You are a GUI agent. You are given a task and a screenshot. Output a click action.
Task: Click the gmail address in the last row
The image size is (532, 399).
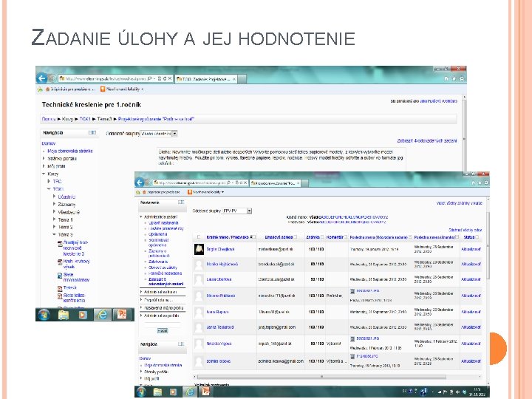[x=281, y=361]
